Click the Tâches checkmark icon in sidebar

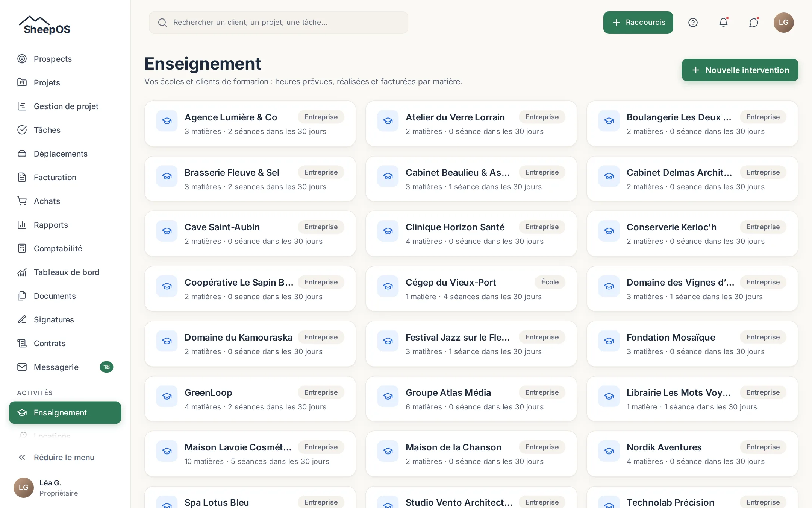click(x=22, y=130)
